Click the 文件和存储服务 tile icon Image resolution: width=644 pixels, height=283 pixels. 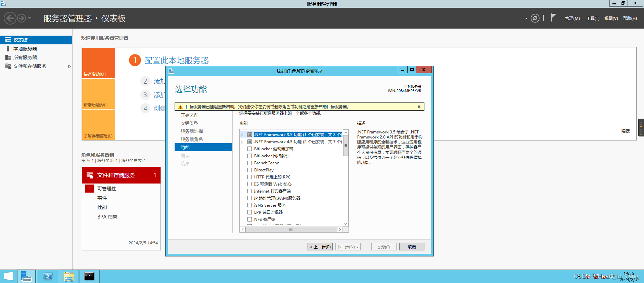point(90,175)
